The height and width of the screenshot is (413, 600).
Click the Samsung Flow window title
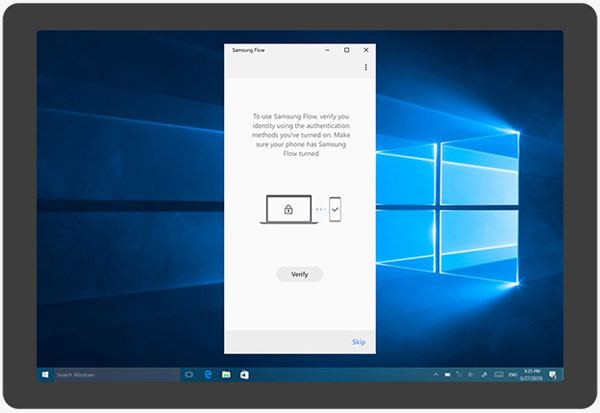click(248, 50)
